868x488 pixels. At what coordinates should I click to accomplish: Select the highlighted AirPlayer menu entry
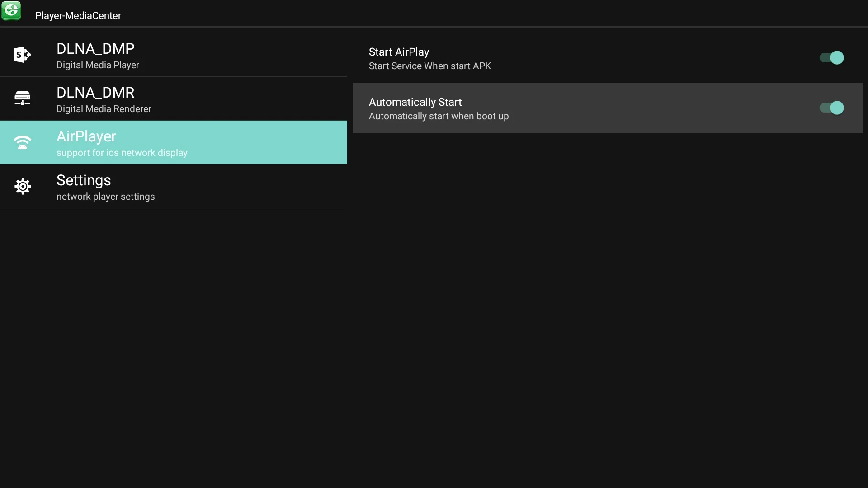click(x=174, y=142)
